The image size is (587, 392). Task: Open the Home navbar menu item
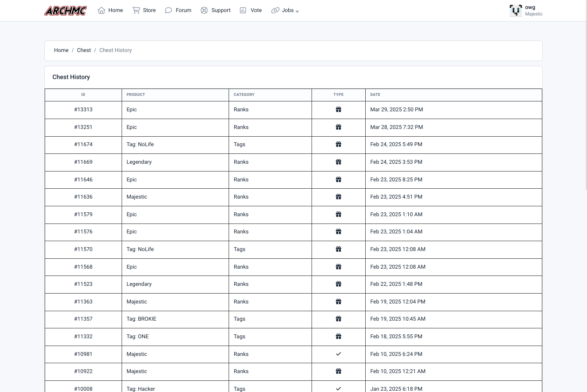(x=110, y=10)
